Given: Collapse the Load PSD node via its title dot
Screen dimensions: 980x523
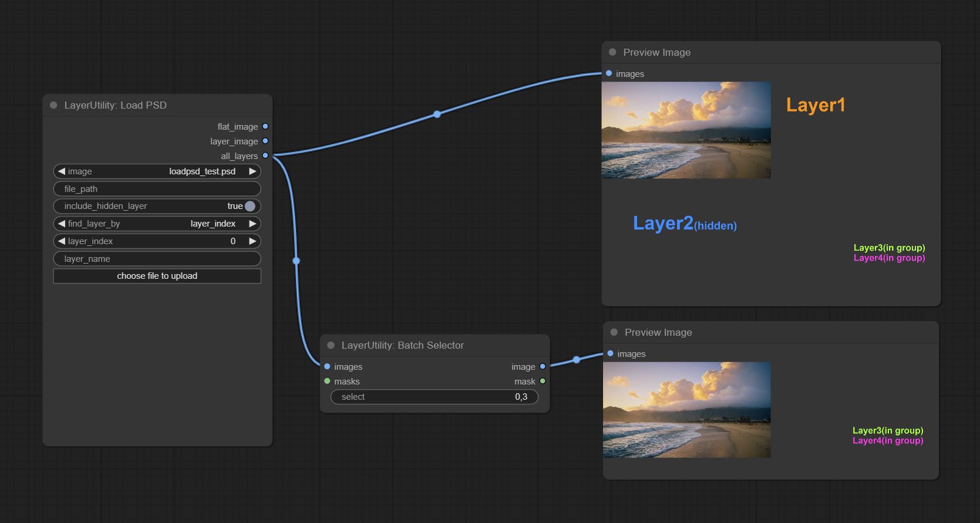Looking at the screenshot, I should [53, 105].
